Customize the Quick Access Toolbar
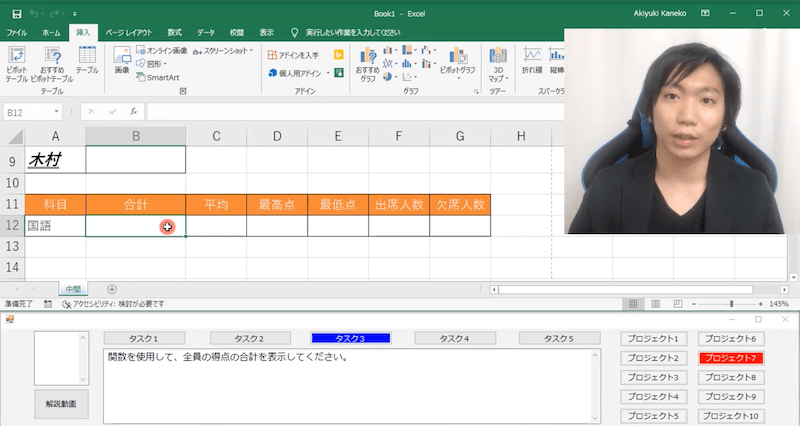The height and width of the screenshot is (426, 800). 74,14
